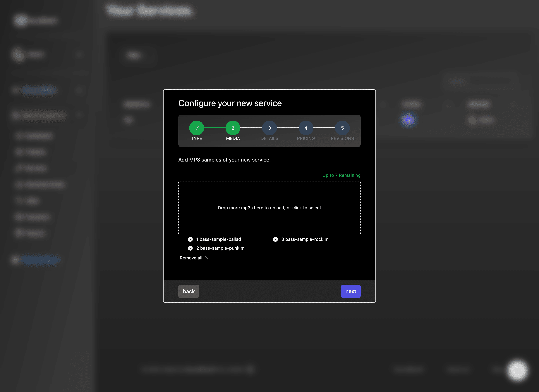Click the green TYPE step checkmark
Image resolution: width=539 pixels, height=392 pixels.
click(197, 128)
